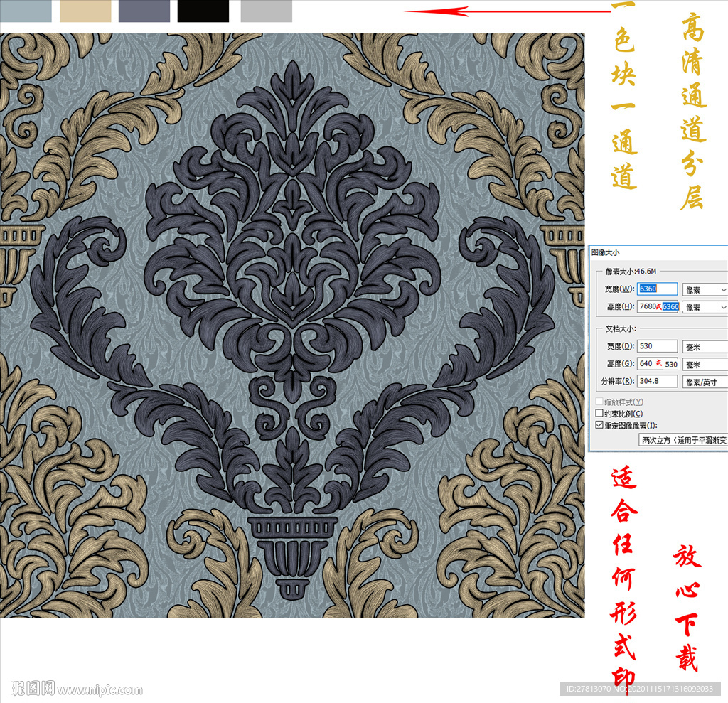This screenshot has width=728, height=703.
Task: Open the document height millimeter unit dropdown
Action: tap(705, 365)
